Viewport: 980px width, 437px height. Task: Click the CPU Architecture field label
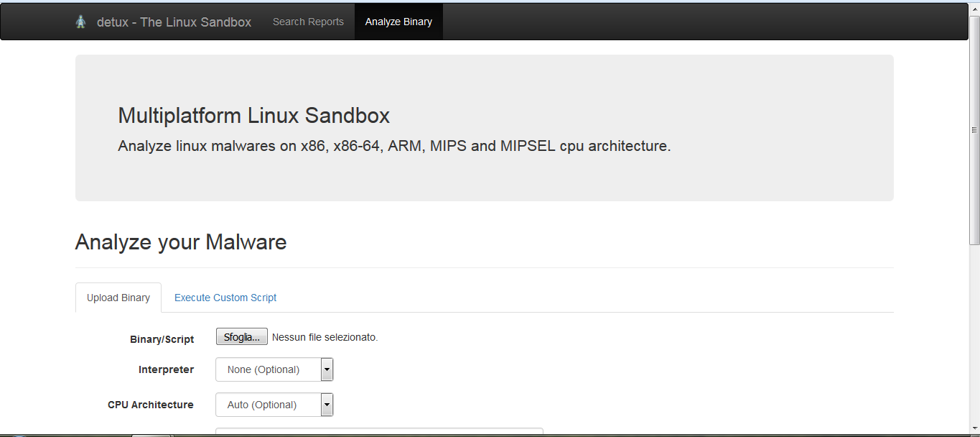[151, 405]
